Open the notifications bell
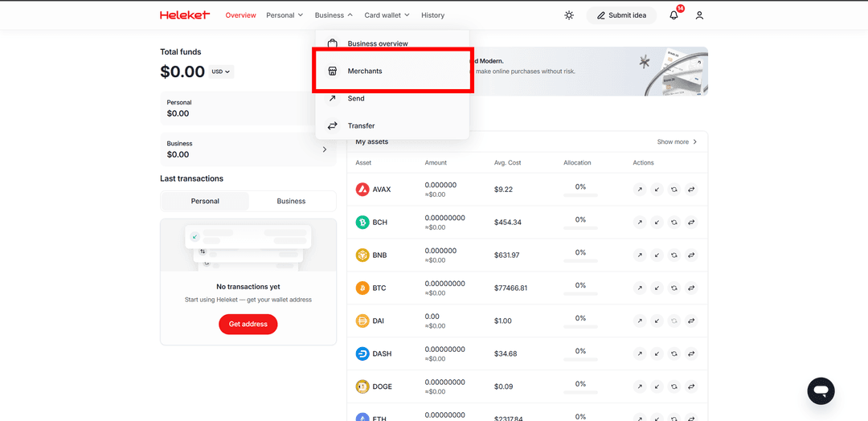This screenshot has height=421, width=868. click(674, 15)
